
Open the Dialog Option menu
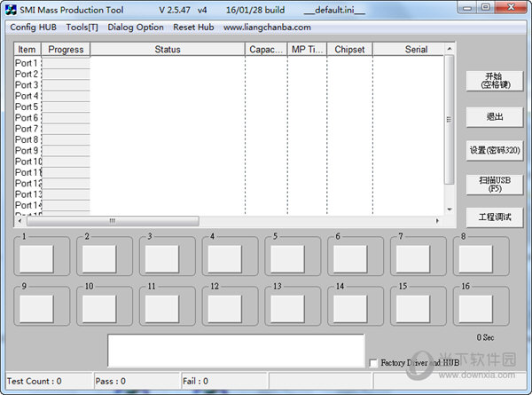coord(136,28)
